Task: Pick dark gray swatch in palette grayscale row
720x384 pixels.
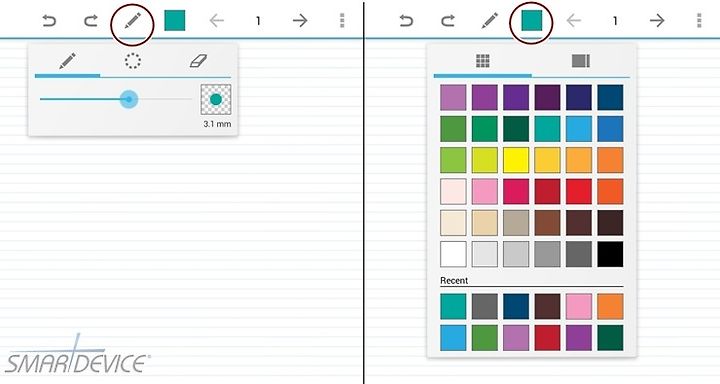Action: pyautogui.click(x=579, y=254)
